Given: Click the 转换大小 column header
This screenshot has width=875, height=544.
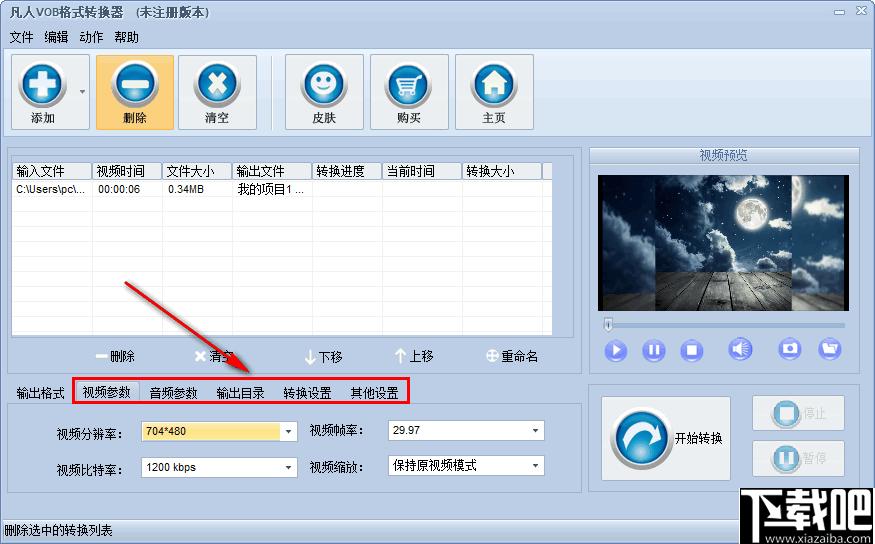Looking at the screenshot, I should tap(502, 171).
